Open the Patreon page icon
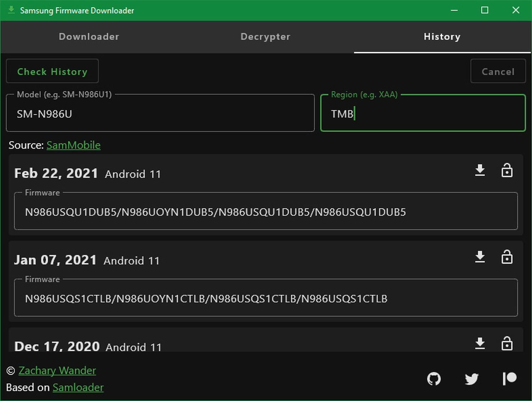Image resolution: width=532 pixels, height=401 pixels. (x=509, y=379)
